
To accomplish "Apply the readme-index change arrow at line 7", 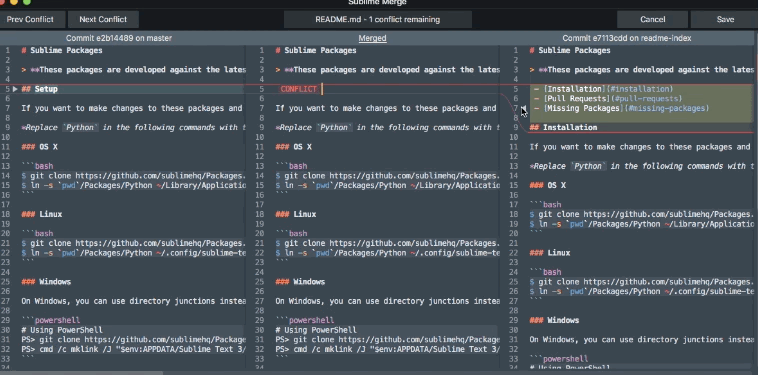I will [x=523, y=108].
